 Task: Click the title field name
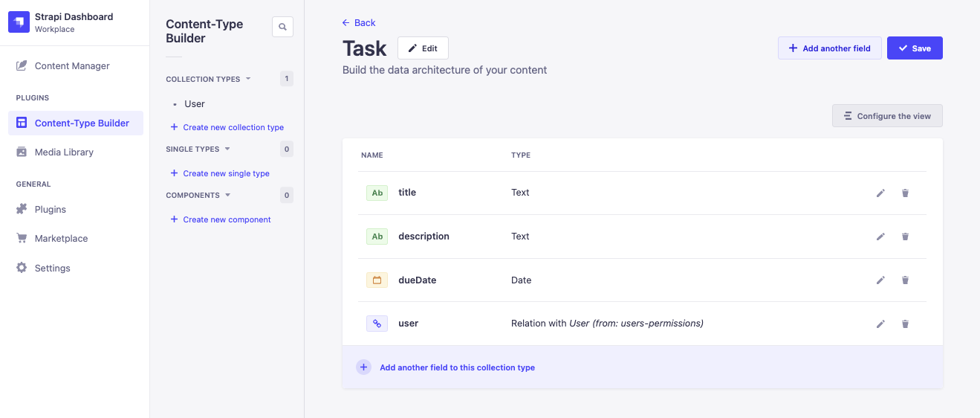pyautogui.click(x=407, y=193)
